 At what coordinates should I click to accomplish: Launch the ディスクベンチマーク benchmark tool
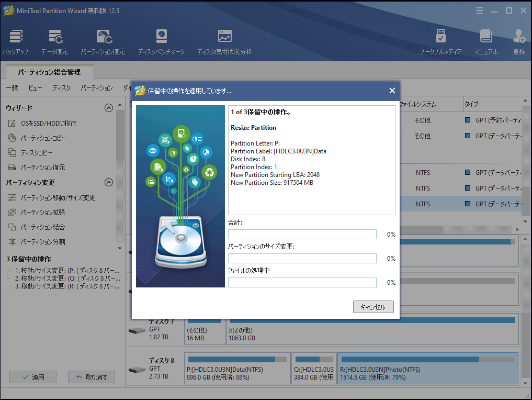[161, 42]
